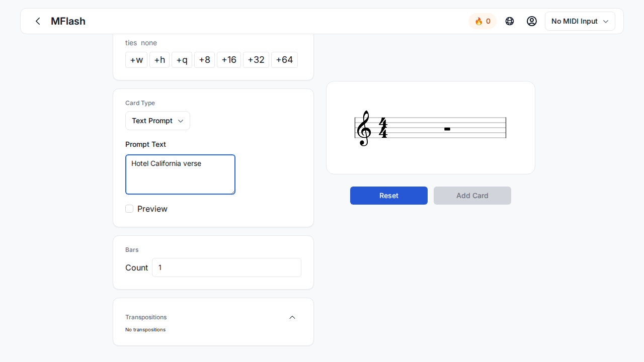The width and height of the screenshot is (644, 362).
Task: Open the user account profile icon
Action: pos(532,21)
